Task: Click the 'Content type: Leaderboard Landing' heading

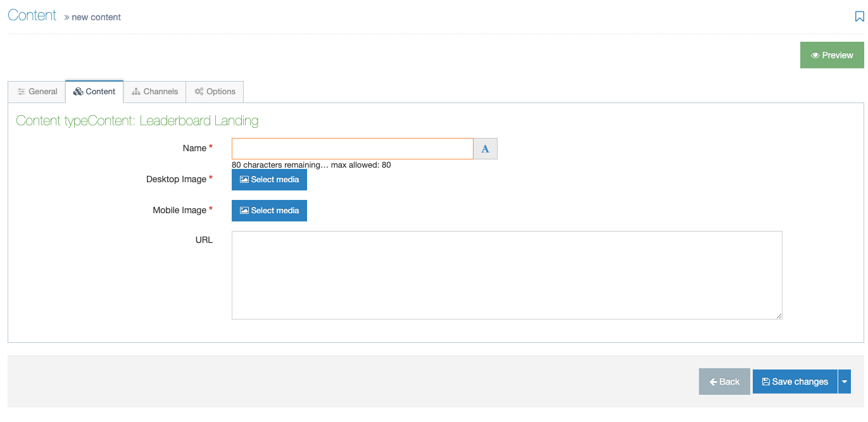Action: [x=137, y=121]
